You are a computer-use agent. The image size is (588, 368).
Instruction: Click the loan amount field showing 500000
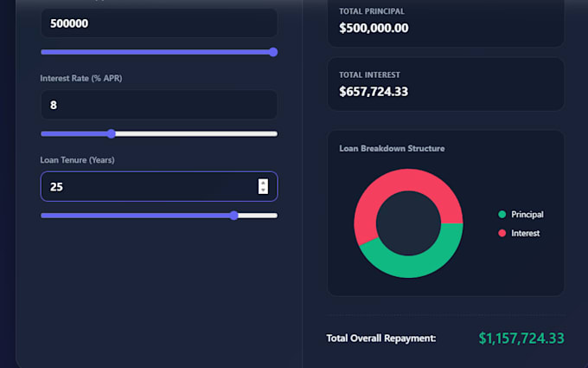click(x=159, y=23)
